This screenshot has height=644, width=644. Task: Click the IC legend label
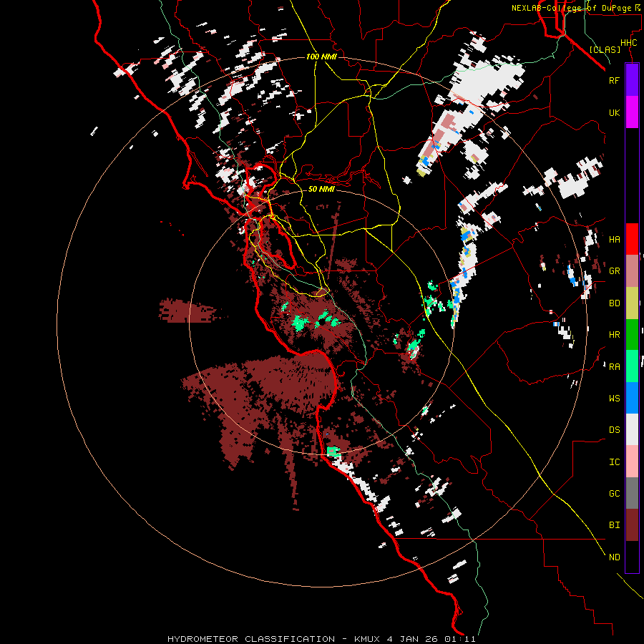[614, 462]
